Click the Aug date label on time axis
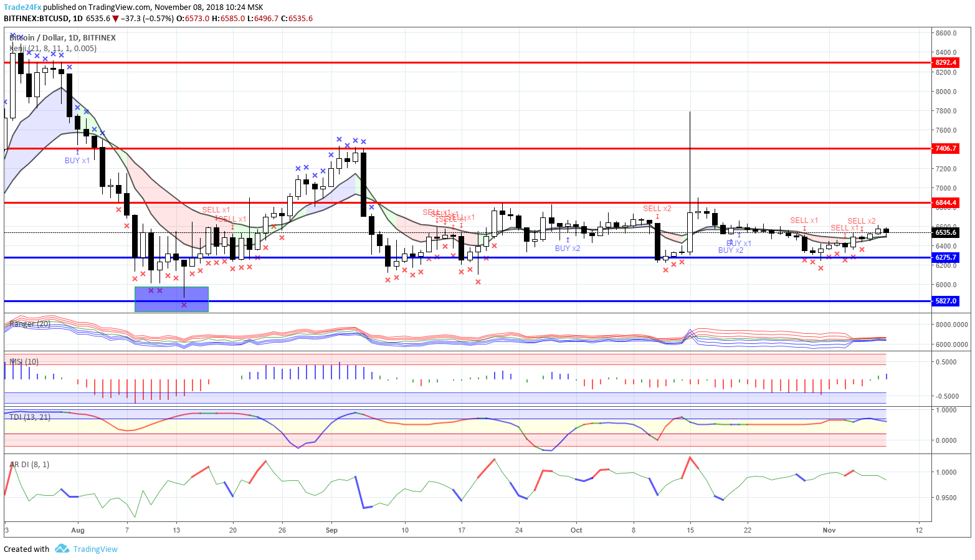The image size is (975, 560). pyautogui.click(x=78, y=530)
